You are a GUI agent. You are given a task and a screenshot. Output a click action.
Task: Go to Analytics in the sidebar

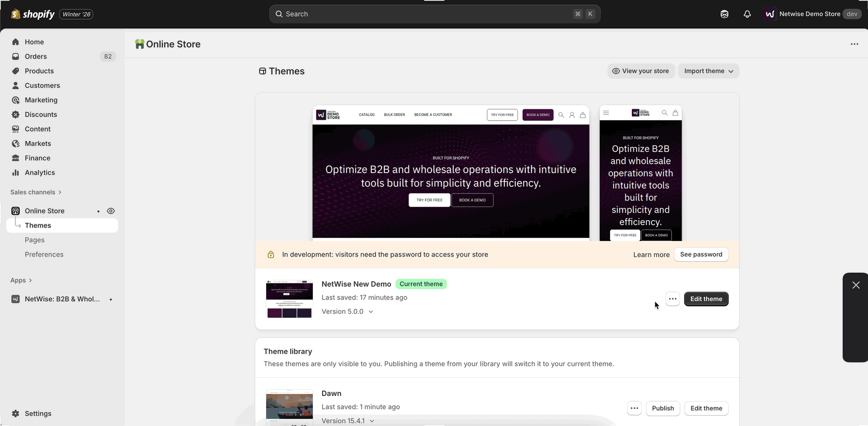click(x=40, y=173)
